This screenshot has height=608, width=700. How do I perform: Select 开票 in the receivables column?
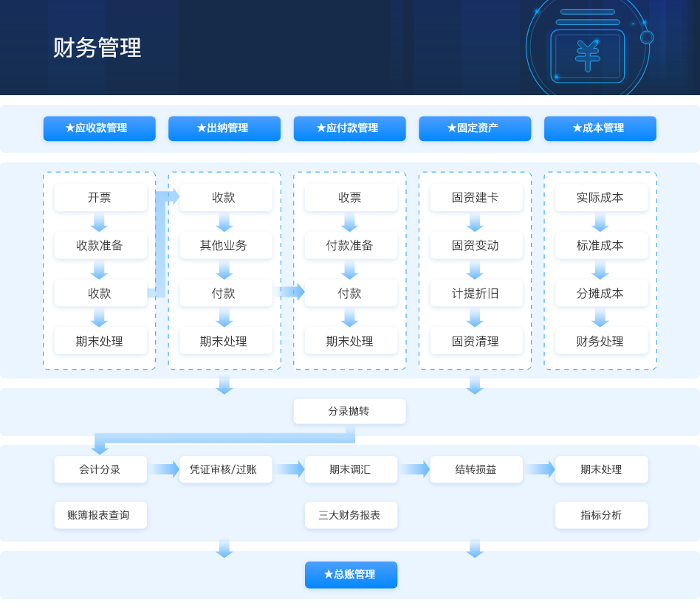click(x=100, y=198)
